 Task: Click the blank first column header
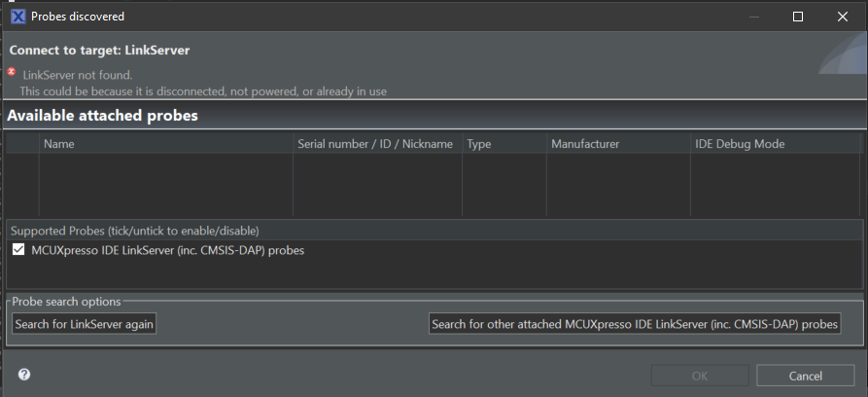(22, 144)
